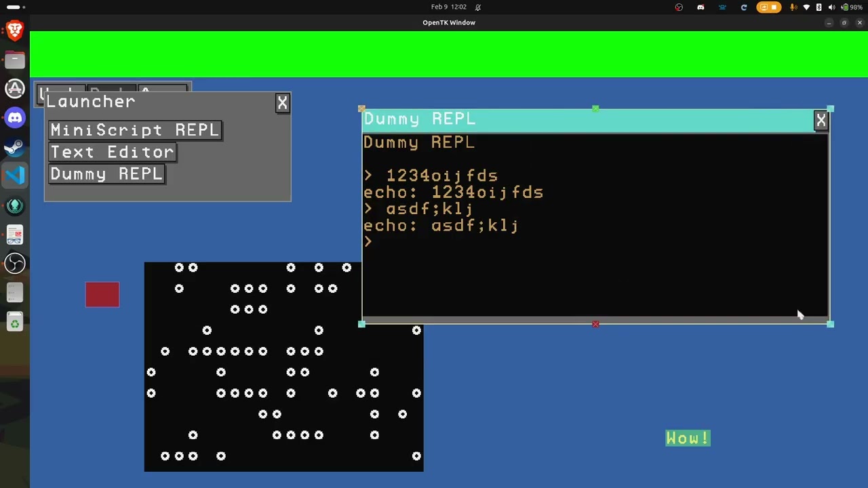This screenshot has height=488, width=868.
Task: Close the Dummy REPL window
Action: (x=821, y=121)
